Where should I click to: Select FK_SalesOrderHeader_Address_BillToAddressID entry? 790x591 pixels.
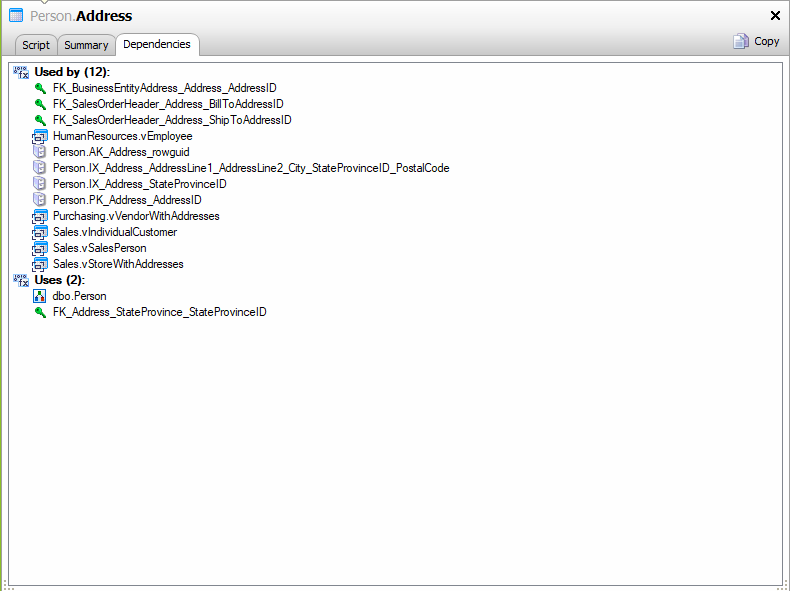[167, 104]
